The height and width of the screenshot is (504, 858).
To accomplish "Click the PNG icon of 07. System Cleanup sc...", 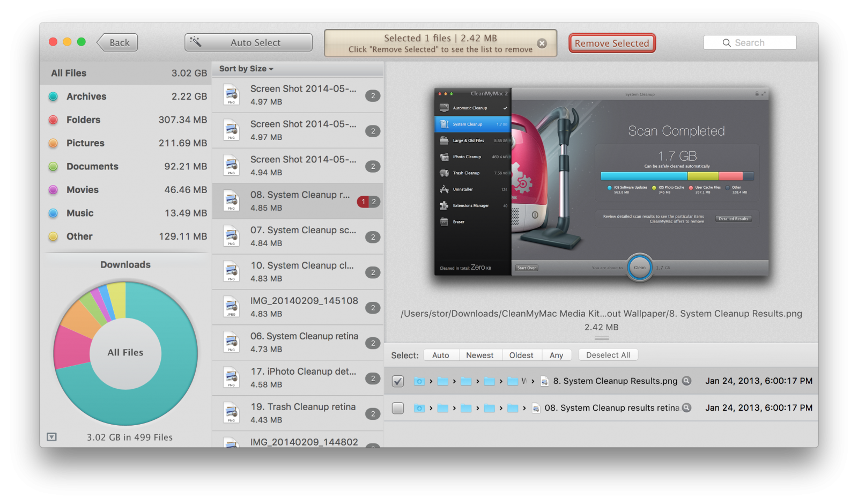I will click(x=231, y=236).
